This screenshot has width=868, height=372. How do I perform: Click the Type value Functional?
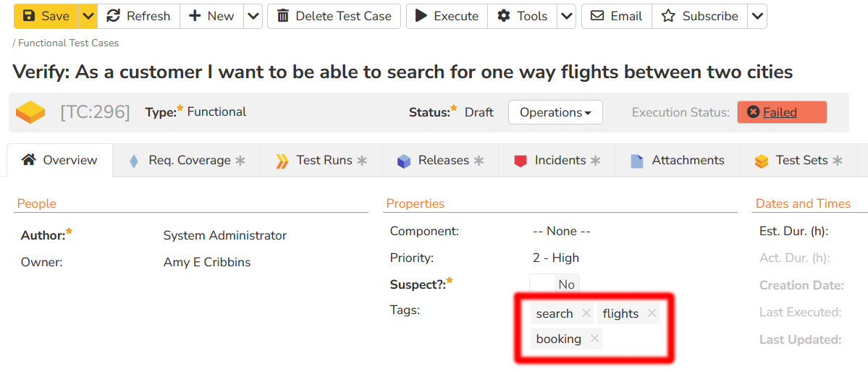tap(216, 112)
